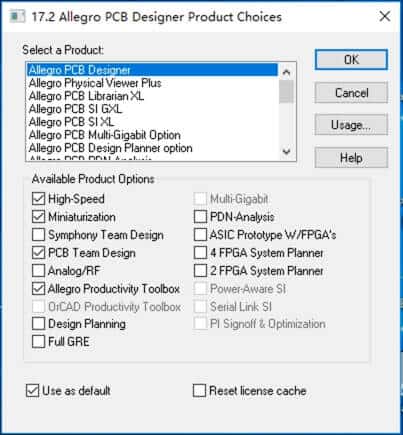Click the Help button
Screen dimensions: 403x435
351,158
